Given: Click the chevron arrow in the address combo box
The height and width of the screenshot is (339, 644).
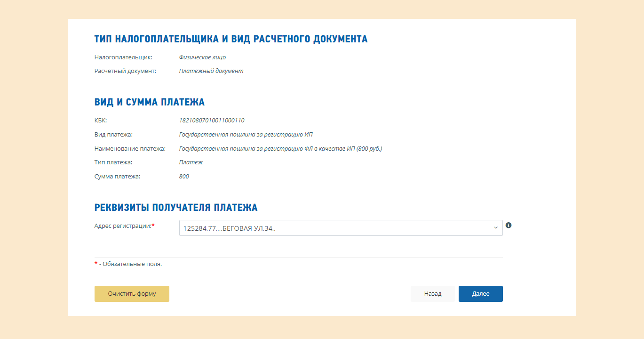Looking at the screenshot, I should [x=495, y=228].
